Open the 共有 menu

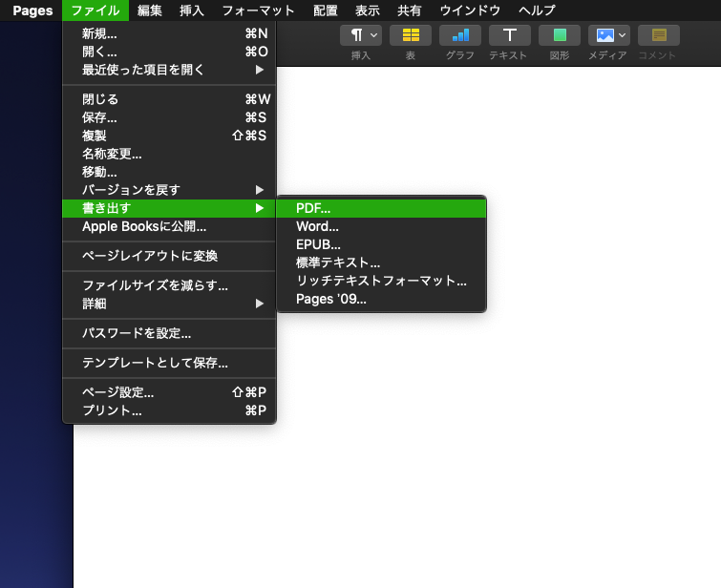click(x=410, y=10)
